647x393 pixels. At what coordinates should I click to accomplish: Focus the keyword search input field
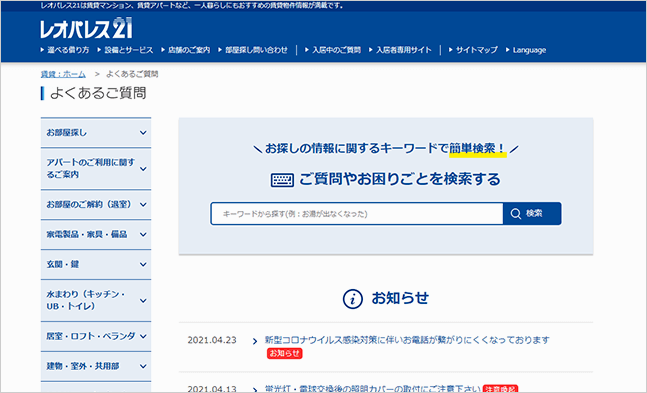tap(357, 213)
